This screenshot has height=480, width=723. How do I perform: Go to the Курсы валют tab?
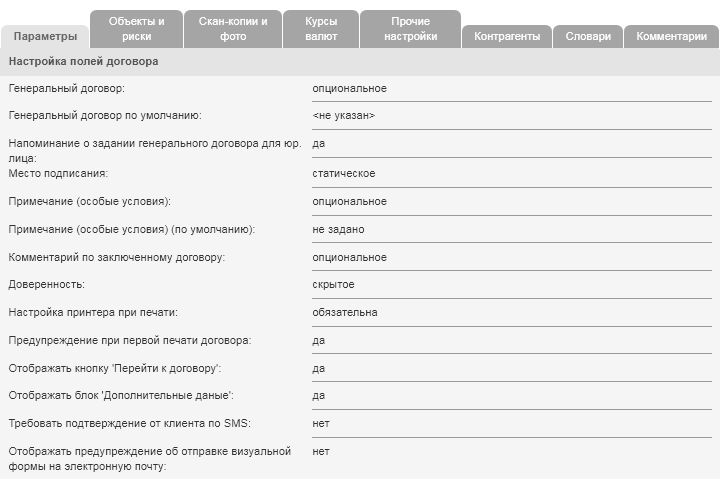click(x=321, y=29)
